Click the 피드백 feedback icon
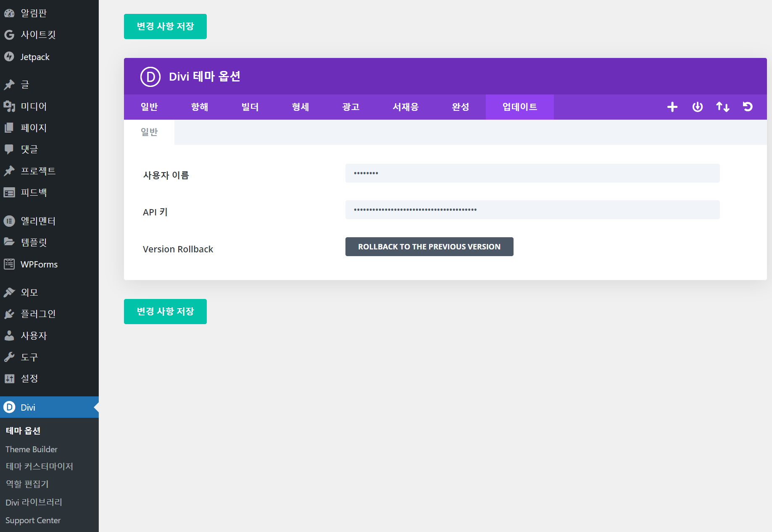Screen dimensions: 772x532 (9, 192)
